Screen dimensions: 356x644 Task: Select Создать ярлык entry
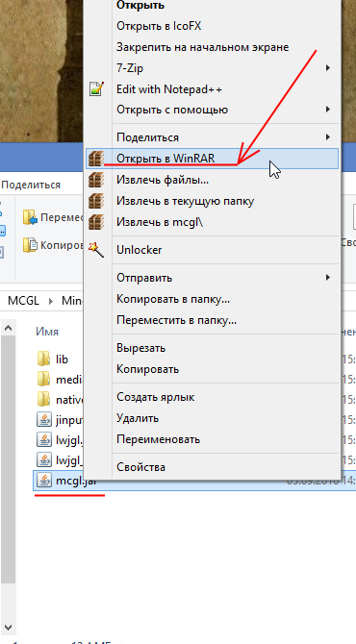pyautogui.click(x=156, y=397)
